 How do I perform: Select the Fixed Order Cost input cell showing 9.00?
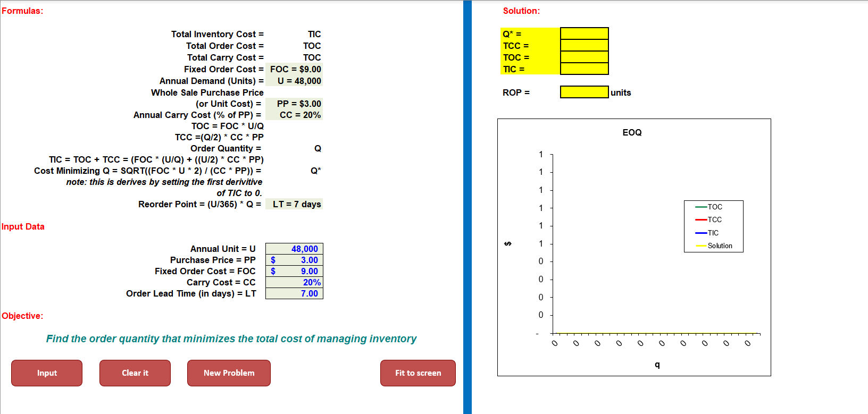point(294,271)
